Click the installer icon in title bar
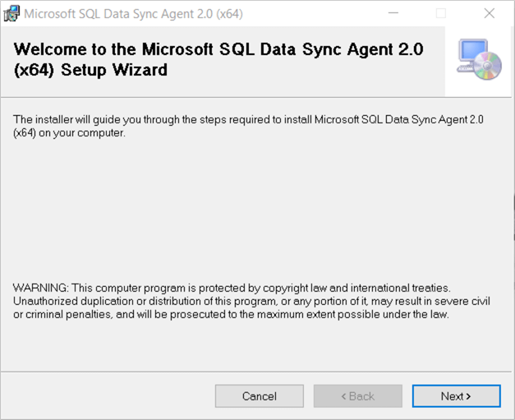This screenshot has height=420, width=515. [11, 14]
